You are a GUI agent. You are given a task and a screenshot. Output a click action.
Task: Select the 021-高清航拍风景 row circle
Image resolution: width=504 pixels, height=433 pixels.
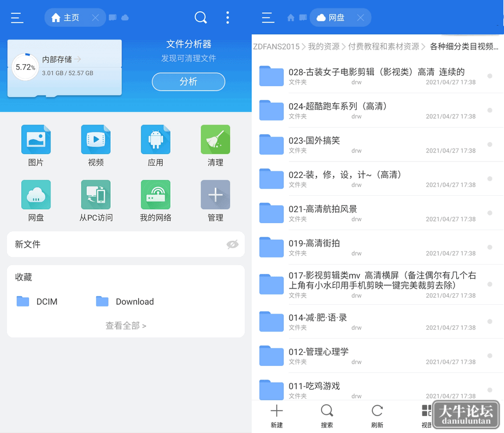(490, 213)
